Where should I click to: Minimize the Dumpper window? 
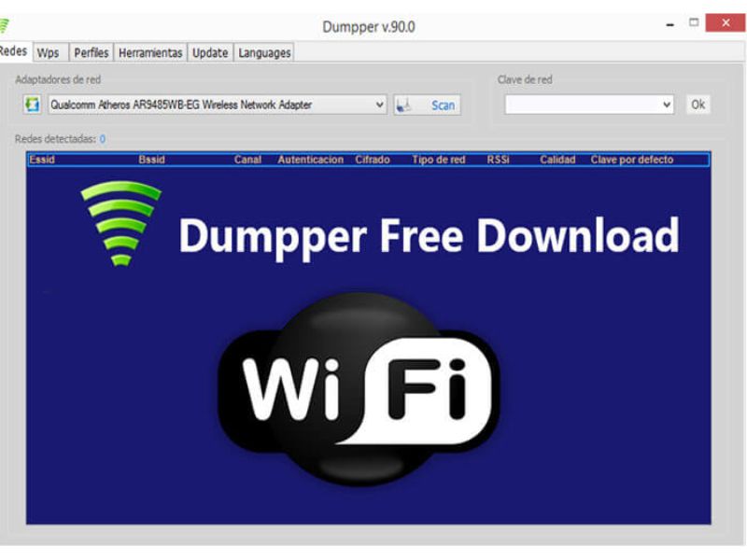pos(669,24)
